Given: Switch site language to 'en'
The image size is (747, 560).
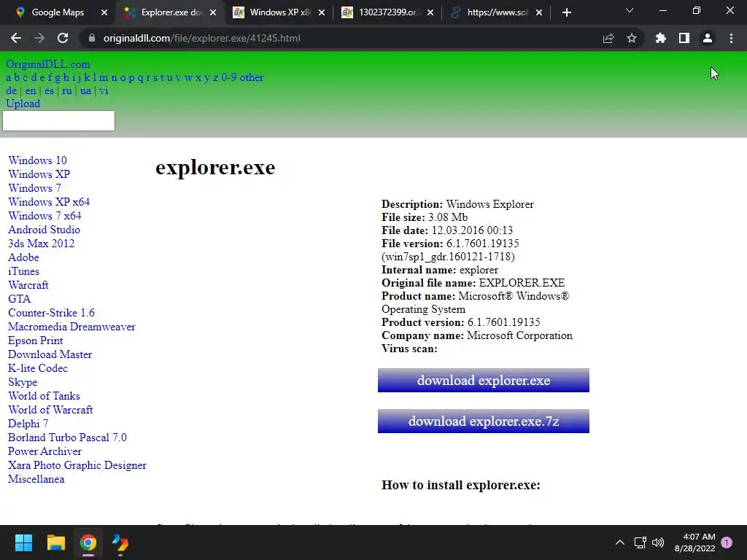Looking at the screenshot, I should [x=31, y=90].
